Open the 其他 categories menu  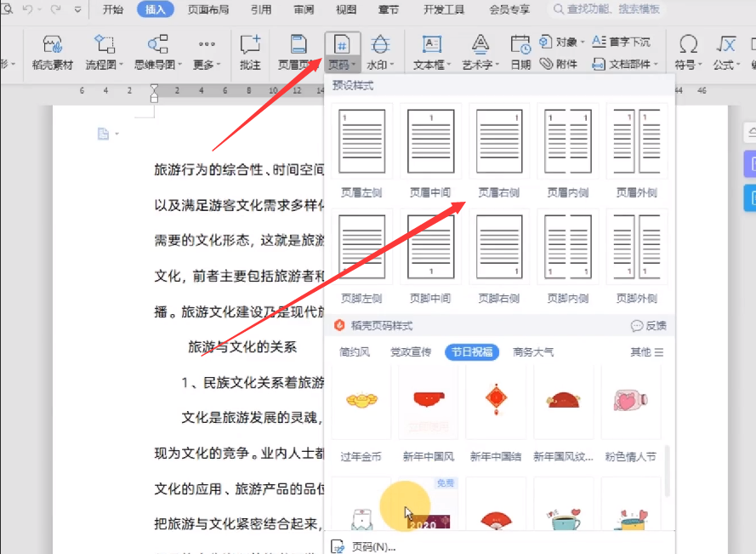pyautogui.click(x=644, y=351)
